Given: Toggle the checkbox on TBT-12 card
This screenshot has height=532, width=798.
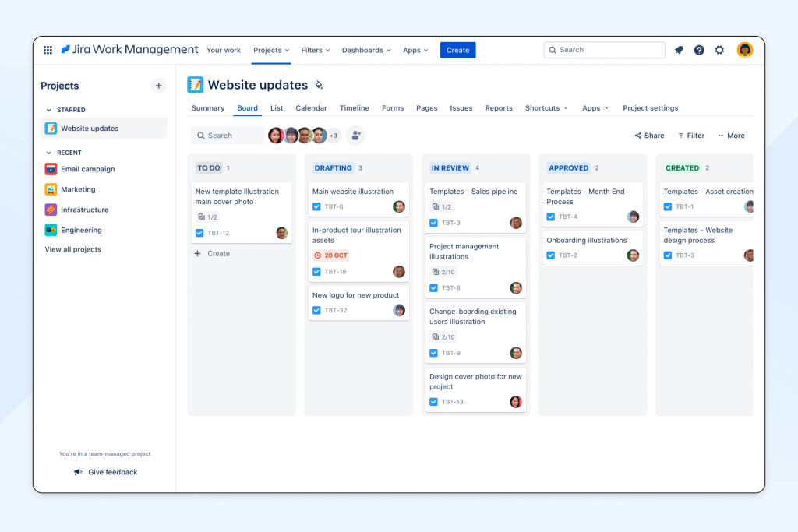Looking at the screenshot, I should click(x=199, y=233).
